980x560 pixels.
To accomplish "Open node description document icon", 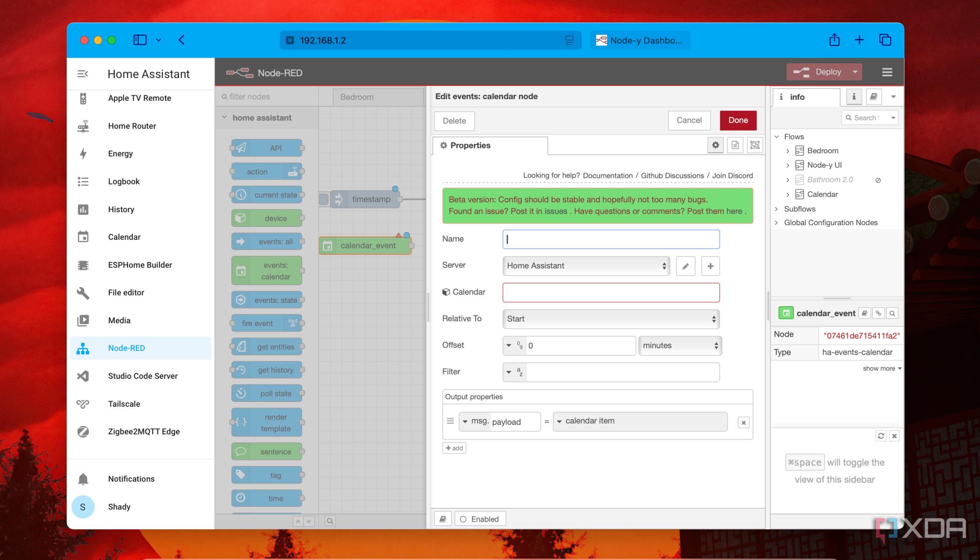I will 735,145.
